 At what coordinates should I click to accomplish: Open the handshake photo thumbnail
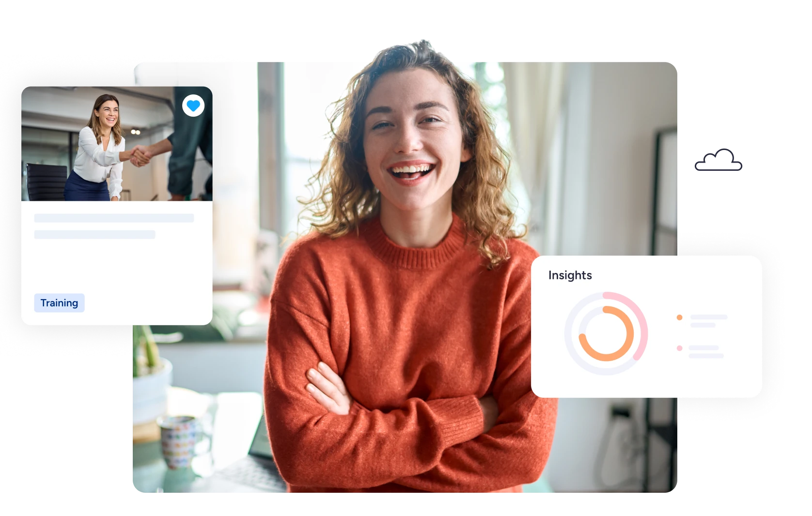point(117,144)
